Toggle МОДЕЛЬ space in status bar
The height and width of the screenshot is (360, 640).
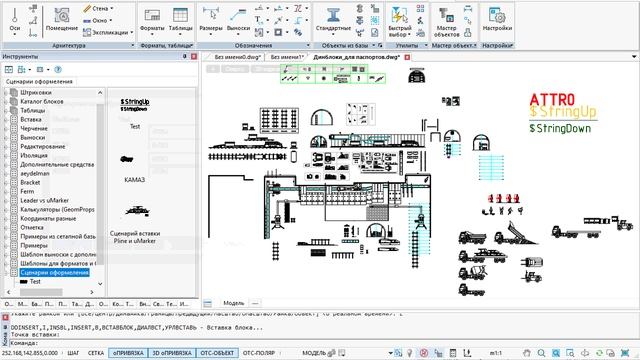pyautogui.click(x=313, y=353)
